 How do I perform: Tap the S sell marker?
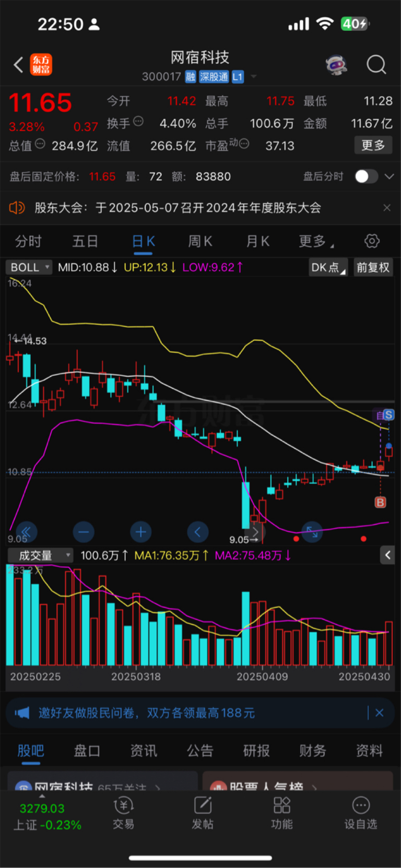388,415
